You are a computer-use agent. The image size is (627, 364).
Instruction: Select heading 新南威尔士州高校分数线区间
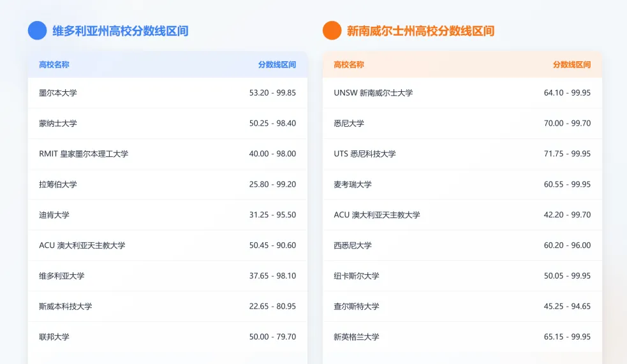coord(421,31)
